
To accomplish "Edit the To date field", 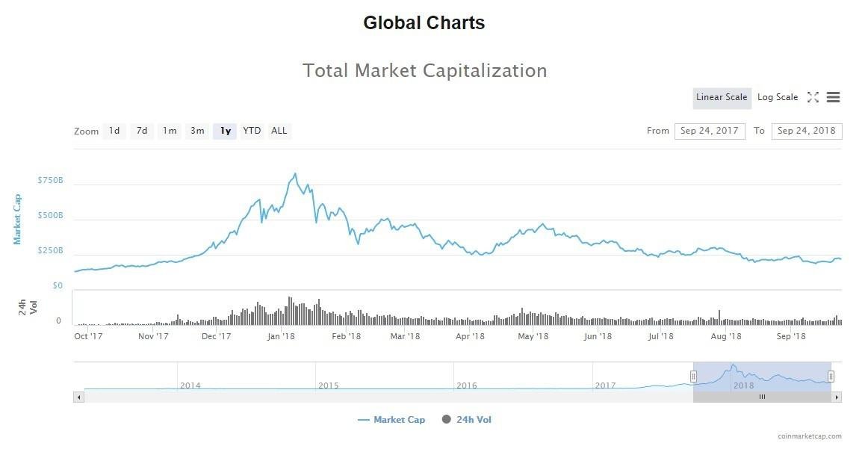I will [807, 131].
